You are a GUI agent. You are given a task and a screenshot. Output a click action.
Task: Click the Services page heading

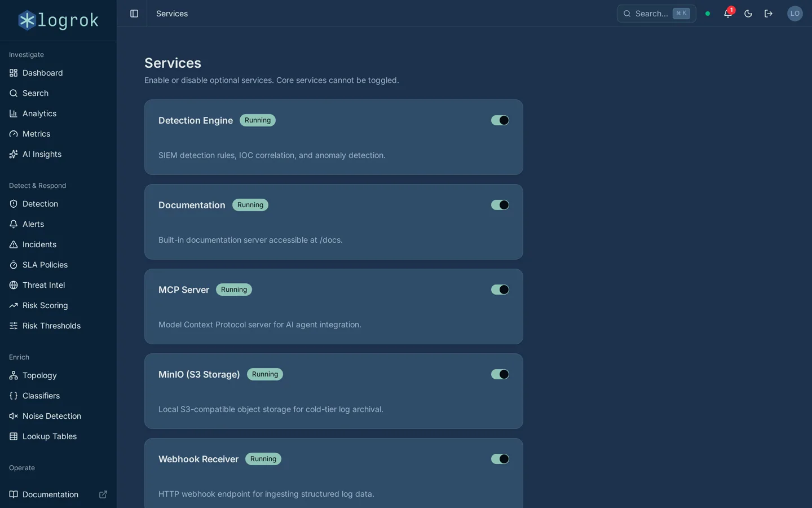(173, 63)
